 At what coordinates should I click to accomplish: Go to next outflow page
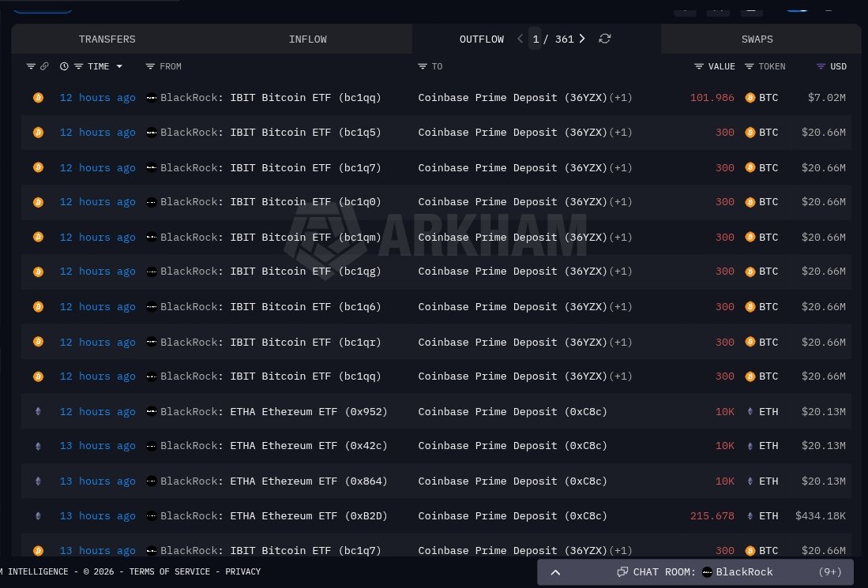click(582, 39)
